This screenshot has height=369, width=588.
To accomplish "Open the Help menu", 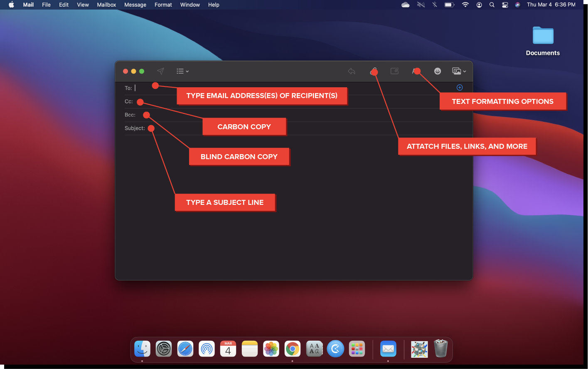I will pyautogui.click(x=214, y=5).
